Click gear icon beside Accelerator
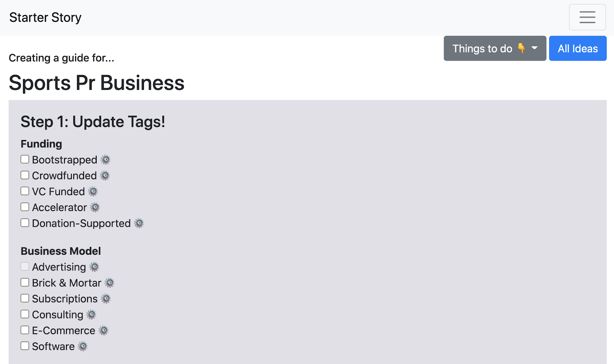The image size is (614, 364). (95, 208)
